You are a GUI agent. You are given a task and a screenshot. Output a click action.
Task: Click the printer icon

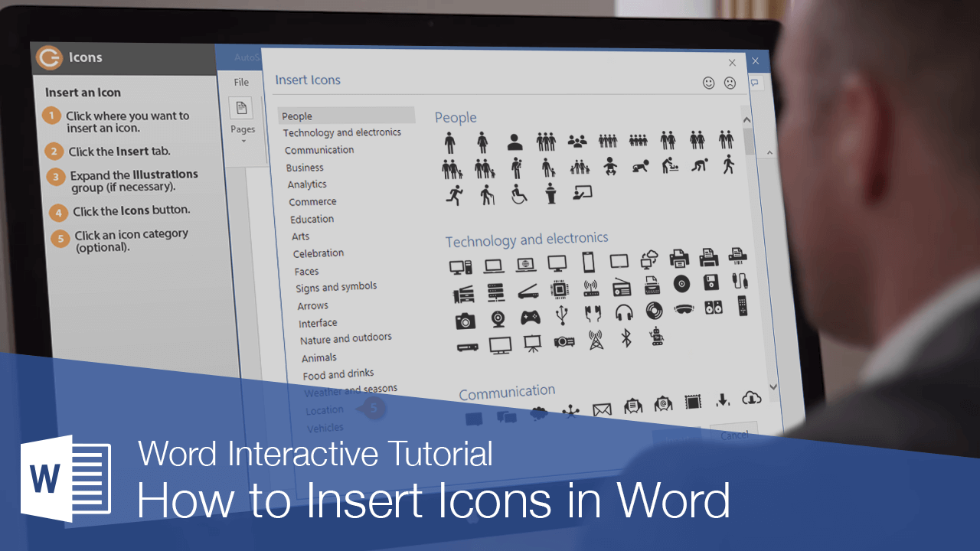click(680, 258)
